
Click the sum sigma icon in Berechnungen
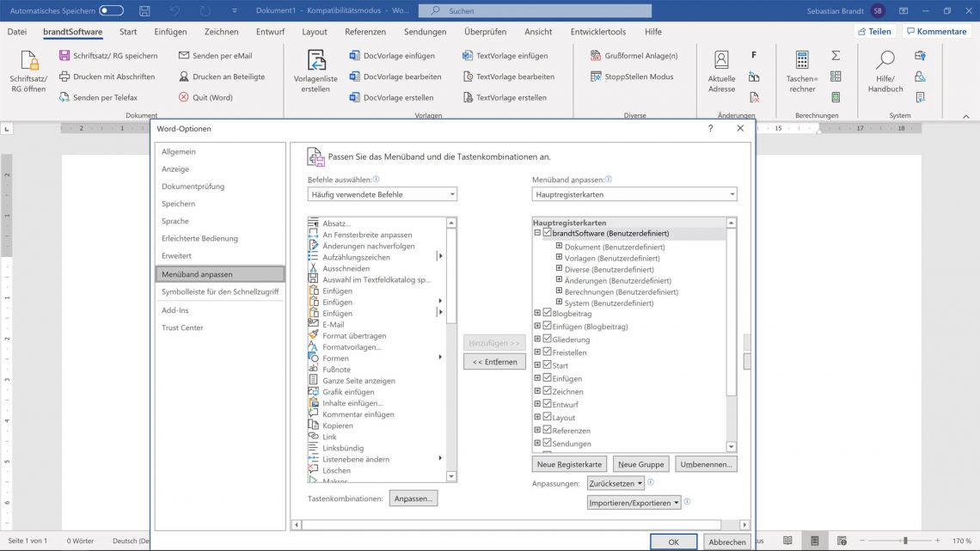(836, 56)
